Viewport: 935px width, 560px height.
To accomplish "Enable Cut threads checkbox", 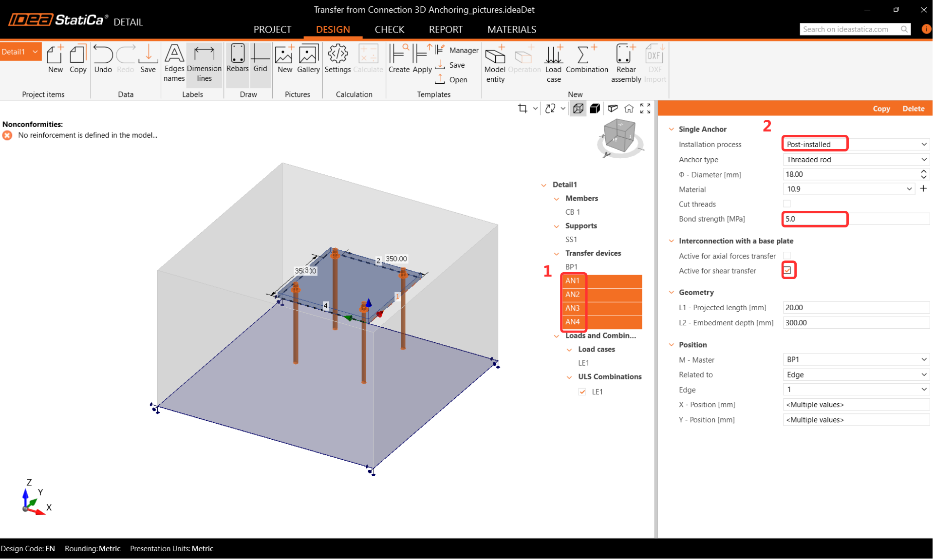I will click(x=787, y=204).
